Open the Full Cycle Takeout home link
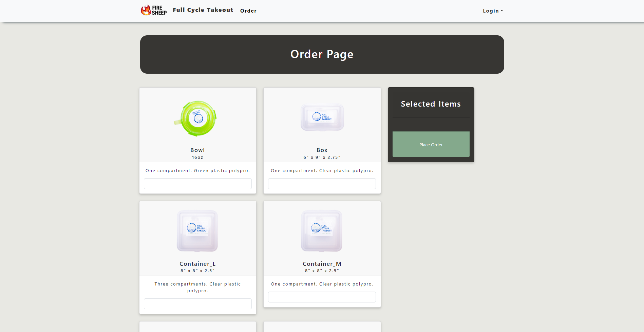This screenshot has height=332, width=644. coord(203,10)
